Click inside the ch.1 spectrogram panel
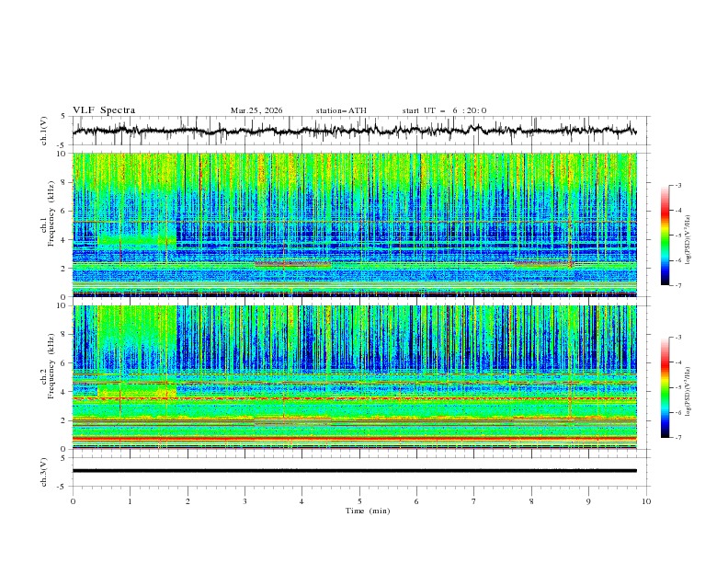The image size is (728, 563). pyautogui.click(x=358, y=224)
